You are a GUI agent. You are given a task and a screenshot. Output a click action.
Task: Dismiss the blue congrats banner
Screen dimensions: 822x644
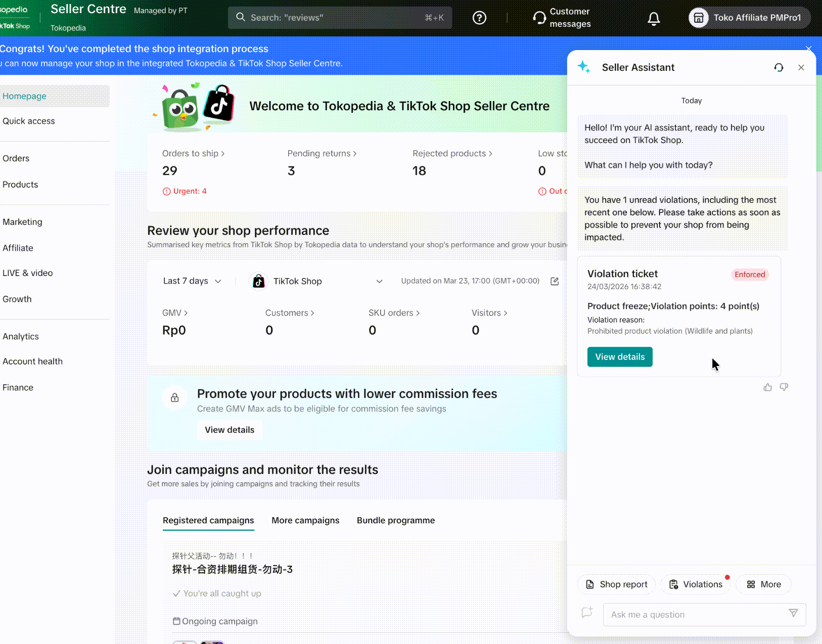(809, 49)
